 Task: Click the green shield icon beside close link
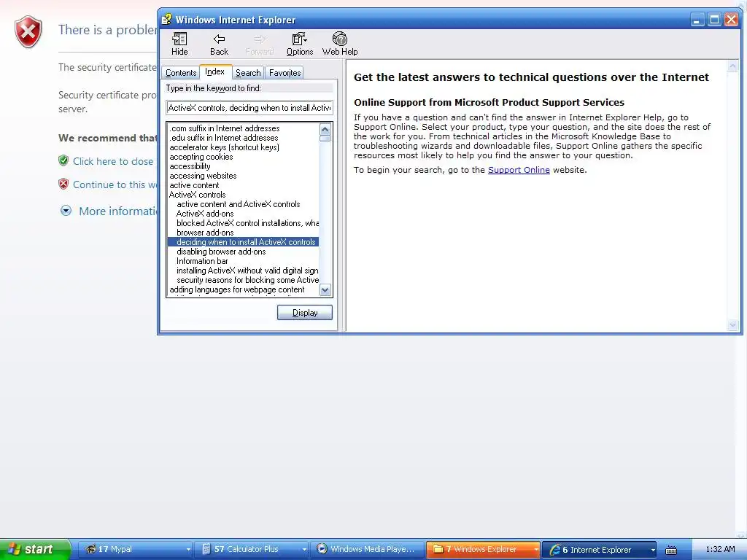[63, 160]
